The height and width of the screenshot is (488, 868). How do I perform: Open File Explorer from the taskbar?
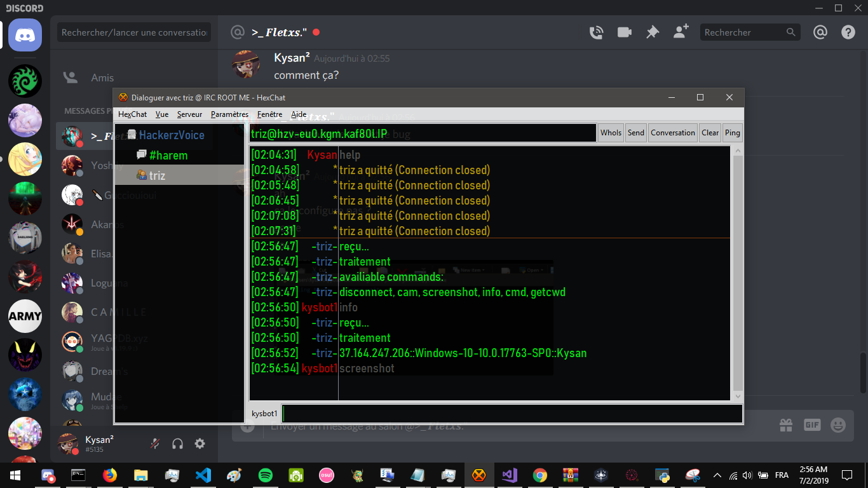click(x=141, y=475)
